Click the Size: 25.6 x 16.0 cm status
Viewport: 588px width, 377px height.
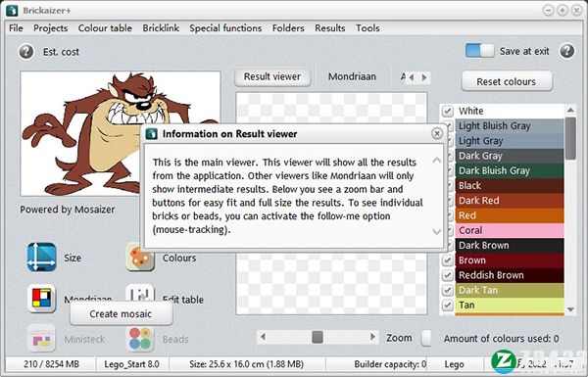[246, 364]
